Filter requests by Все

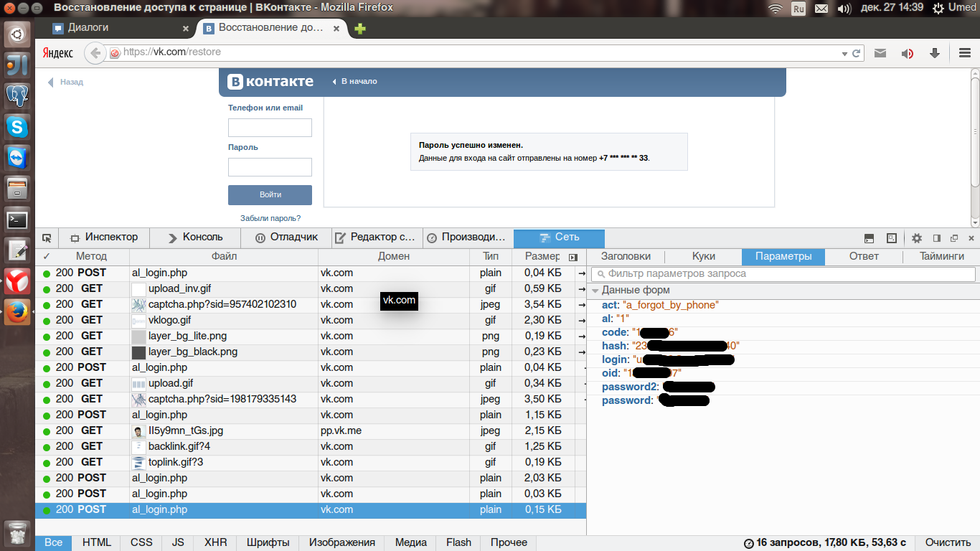click(x=54, y=543)
